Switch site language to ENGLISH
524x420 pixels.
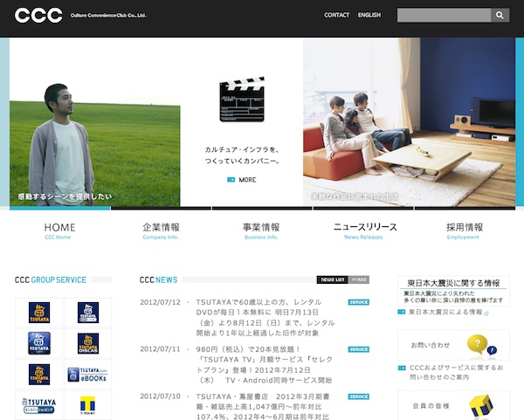pyautogui.click(x=369, y=15)
